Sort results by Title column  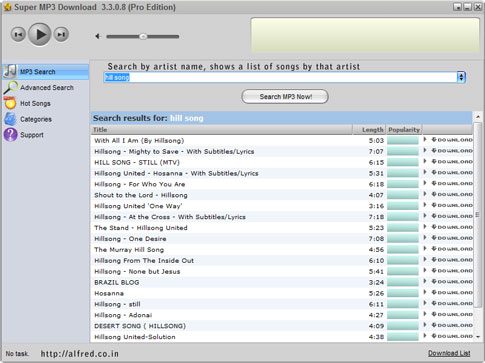[221, 130]
